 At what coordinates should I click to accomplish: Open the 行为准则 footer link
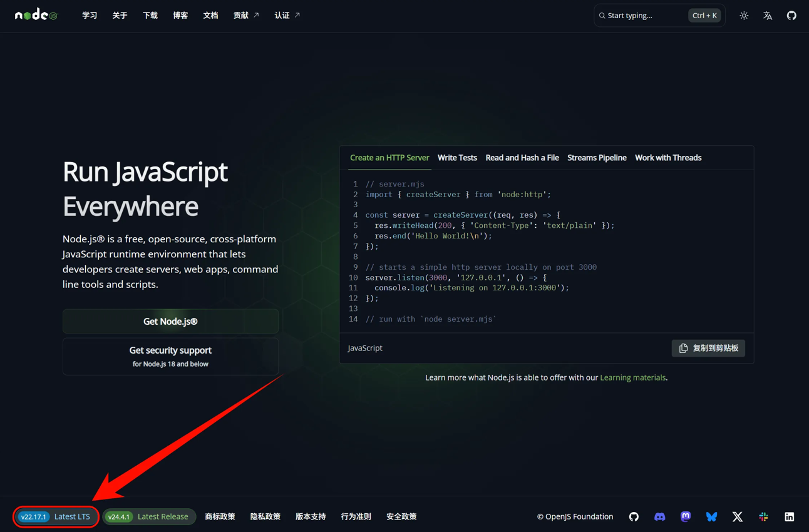[356, 516]
